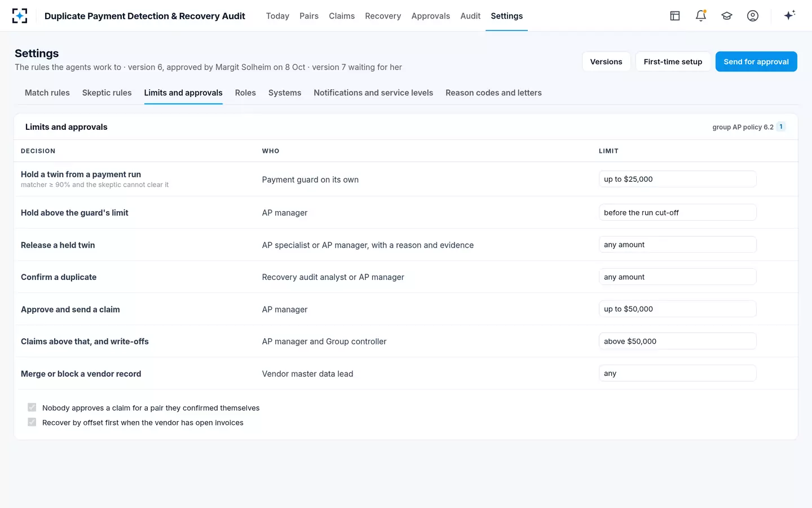Select Limits and approvals sub-tab
812x508 pixels.
pos(183,93)
